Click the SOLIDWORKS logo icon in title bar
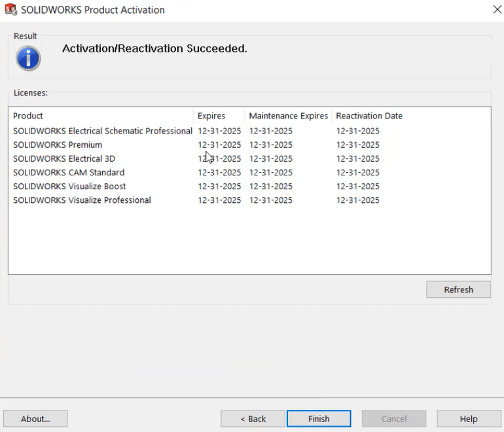This screenshot has width=504, height=432. [x=10, y=10]
